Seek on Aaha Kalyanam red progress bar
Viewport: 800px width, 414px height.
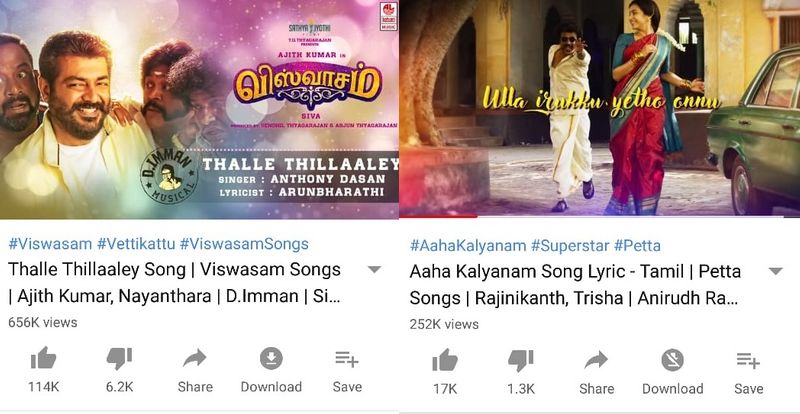click(x=599, y=216)
